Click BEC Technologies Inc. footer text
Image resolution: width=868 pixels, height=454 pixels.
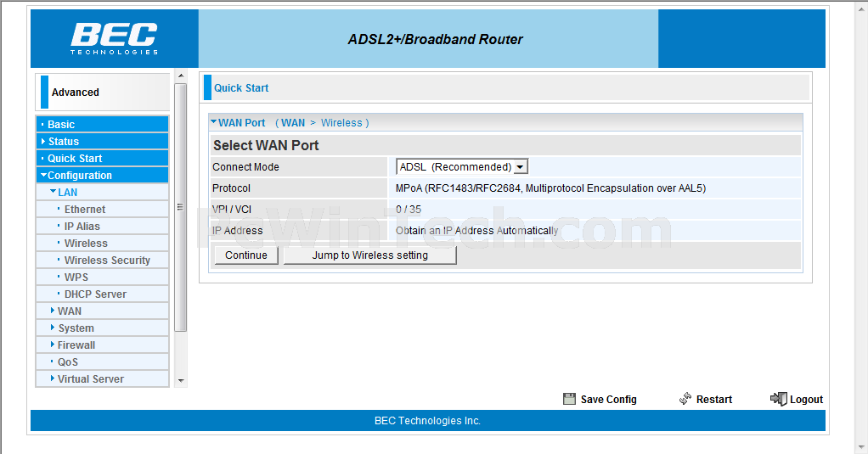[427, 421]
